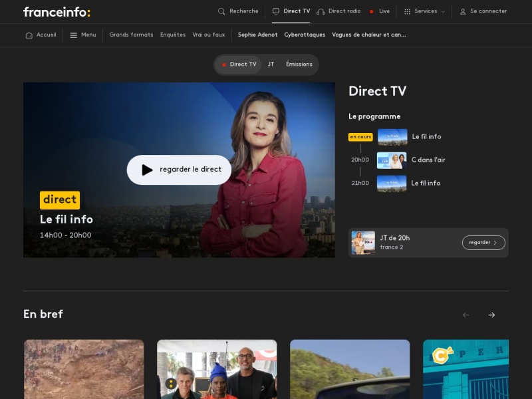Open the celebrity group photo card

217,369
